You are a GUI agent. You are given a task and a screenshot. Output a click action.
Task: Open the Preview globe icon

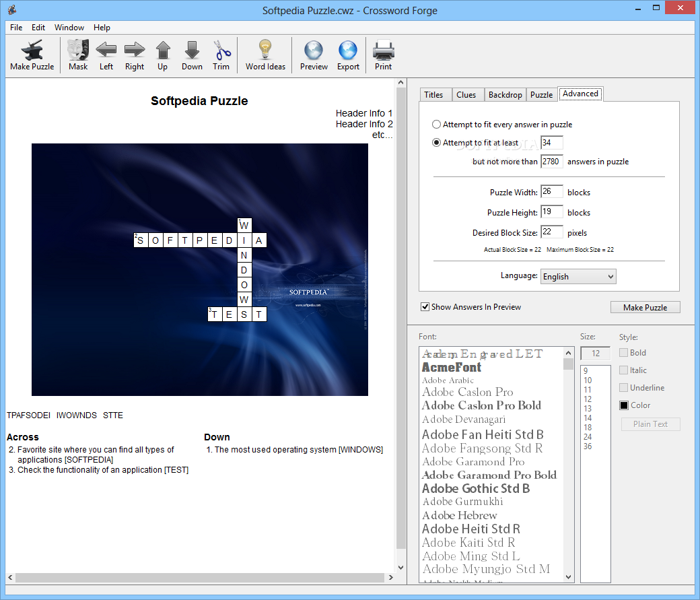(314, 55)
